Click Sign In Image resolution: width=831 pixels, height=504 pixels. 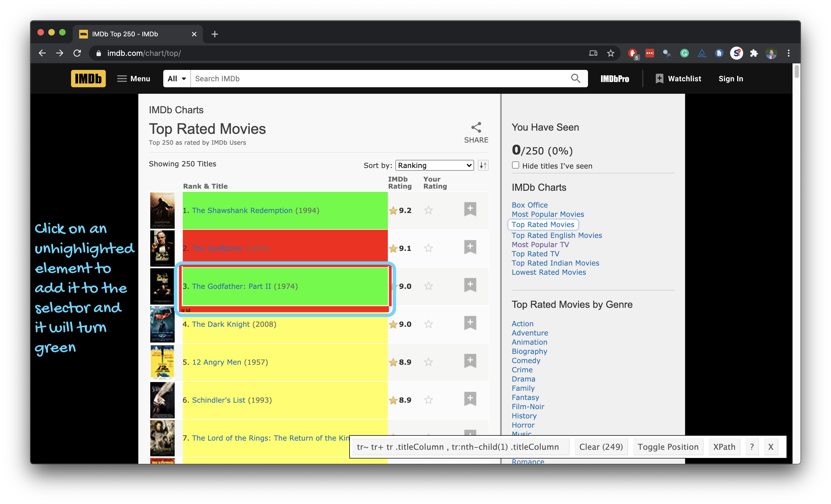[x=730, y=79]
